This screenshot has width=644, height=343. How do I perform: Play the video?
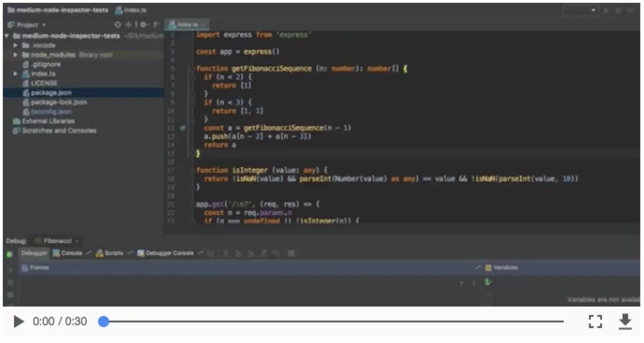pos(19,322)
